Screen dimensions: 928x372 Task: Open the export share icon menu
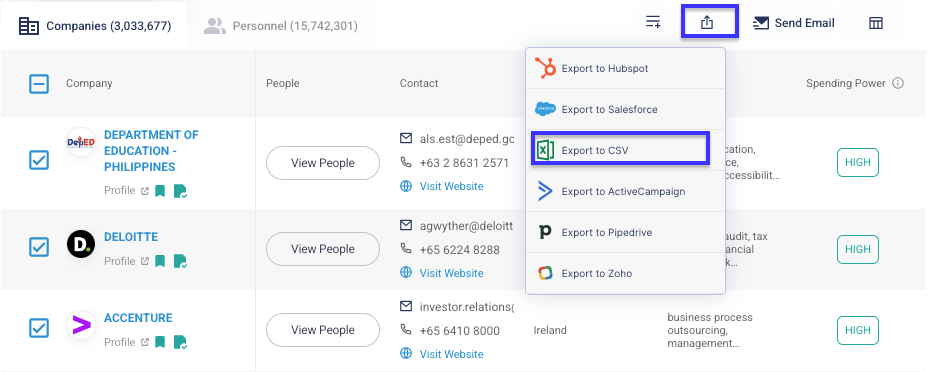707,23
